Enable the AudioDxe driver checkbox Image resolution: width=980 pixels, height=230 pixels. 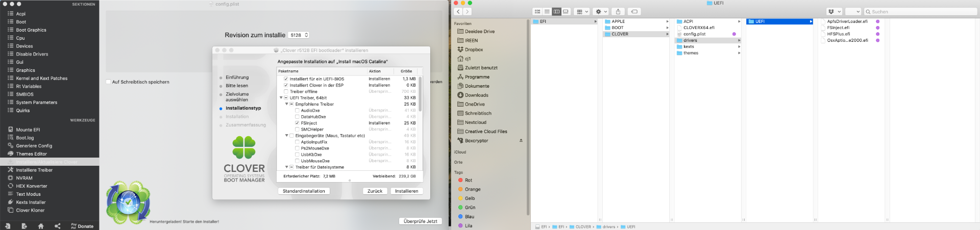tap(297, 111)
